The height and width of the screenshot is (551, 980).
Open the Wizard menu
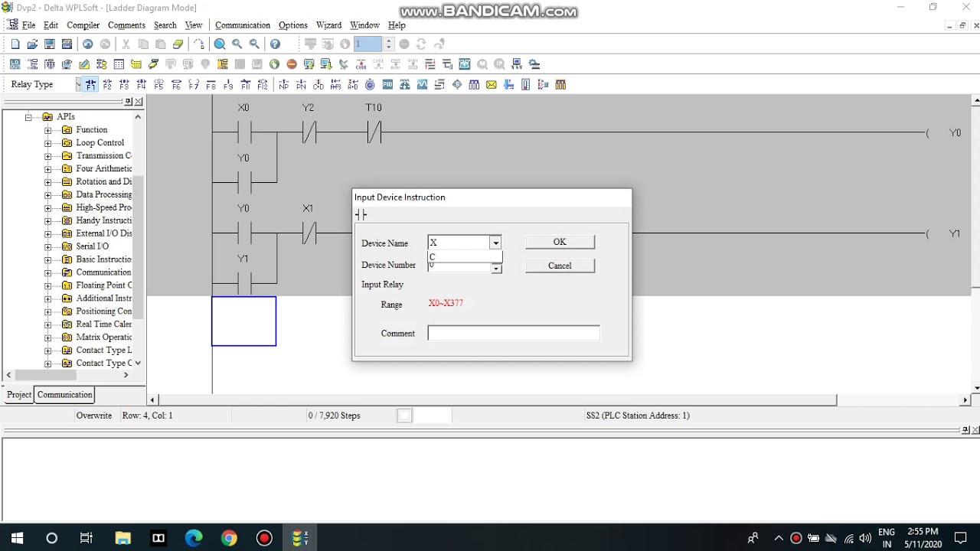click(x=328, y=25)
